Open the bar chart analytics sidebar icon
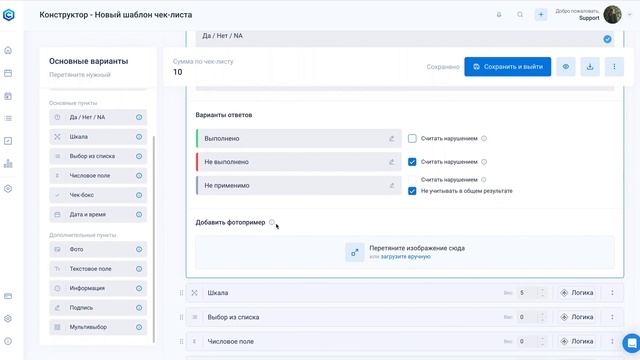Image resolution: width=640 pixels, height=360 pixels. pos(8,164)
